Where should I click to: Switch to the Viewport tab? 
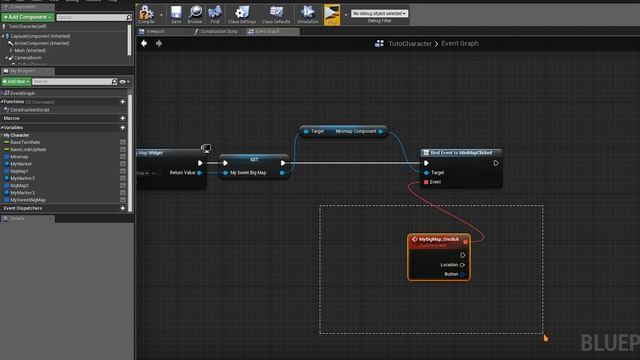click(x=163, y=31)
